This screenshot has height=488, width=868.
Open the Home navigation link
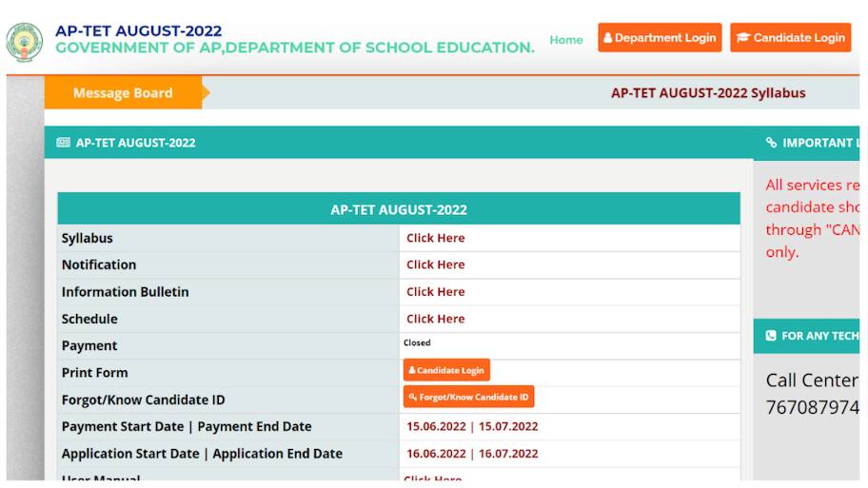pyautogui.click(x=565, y=40)
